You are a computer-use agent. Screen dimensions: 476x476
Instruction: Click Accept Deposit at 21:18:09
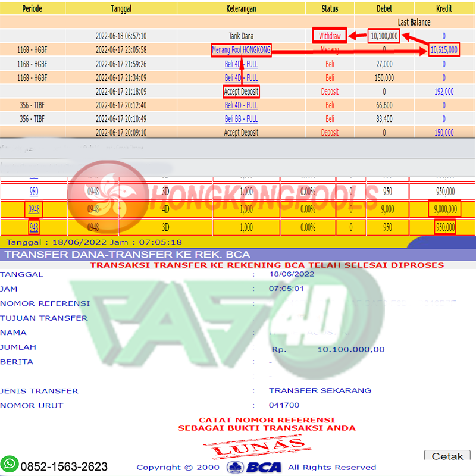[241, 92]
